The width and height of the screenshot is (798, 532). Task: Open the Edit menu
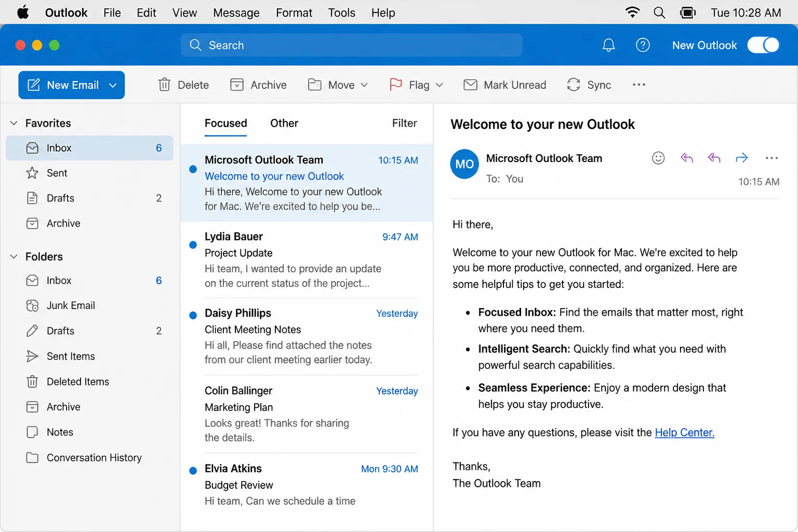pyautogui.click(x=147, y=12)
